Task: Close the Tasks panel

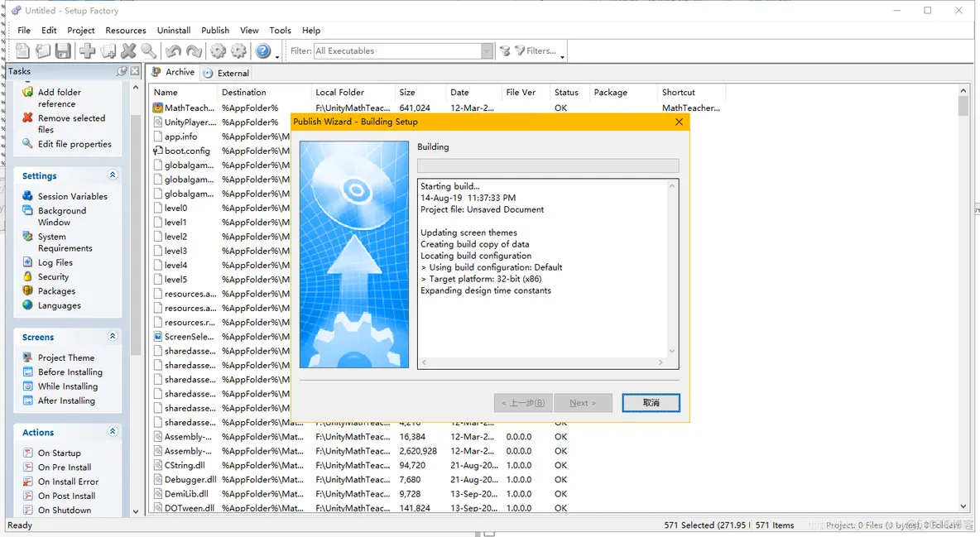Action: click(x=134, y=71)
